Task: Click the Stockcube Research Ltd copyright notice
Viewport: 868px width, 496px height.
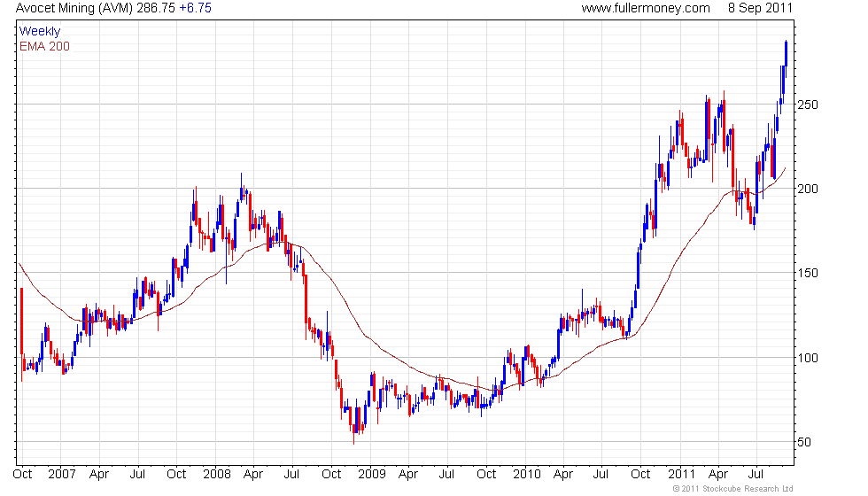Action: [x=732, y=489]
